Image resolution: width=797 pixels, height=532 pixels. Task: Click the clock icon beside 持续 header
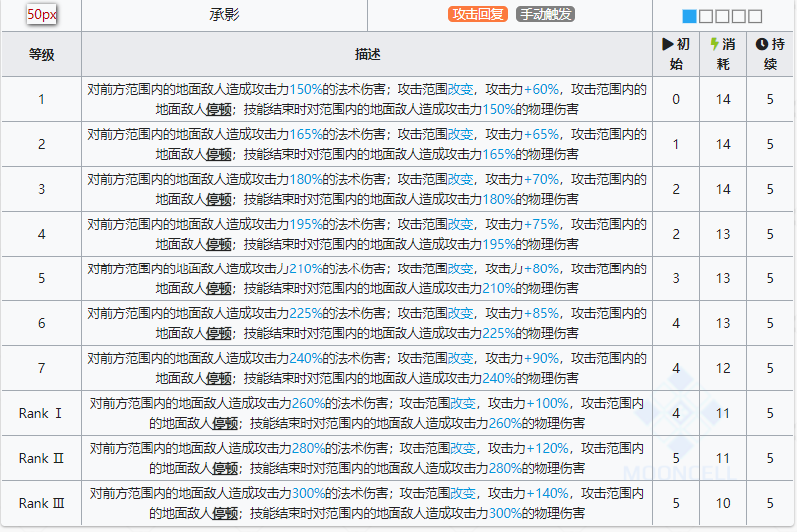761,44
